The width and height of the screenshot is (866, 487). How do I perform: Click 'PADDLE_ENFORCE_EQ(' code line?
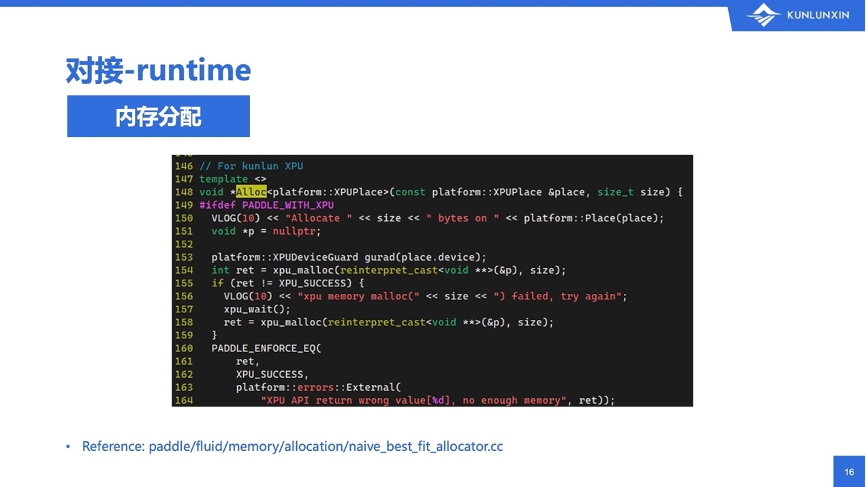pyautogui.click(x=266, y=348)
